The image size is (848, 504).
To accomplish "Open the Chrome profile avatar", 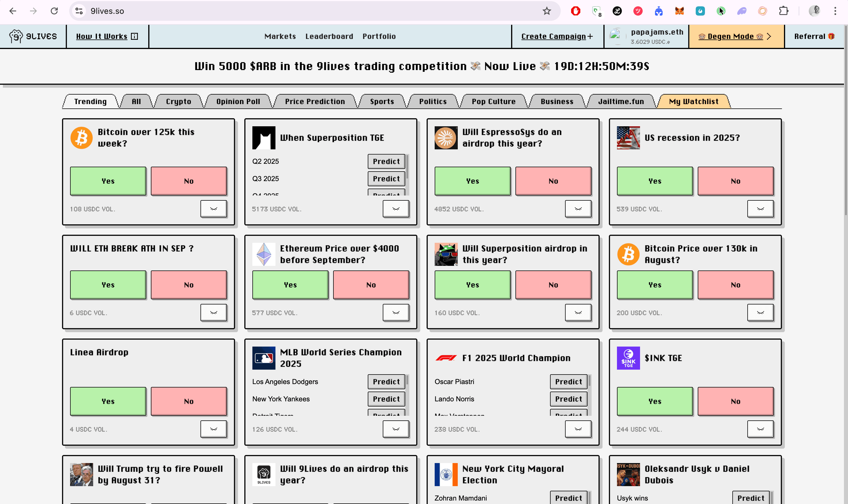I will tap(814, 11).
